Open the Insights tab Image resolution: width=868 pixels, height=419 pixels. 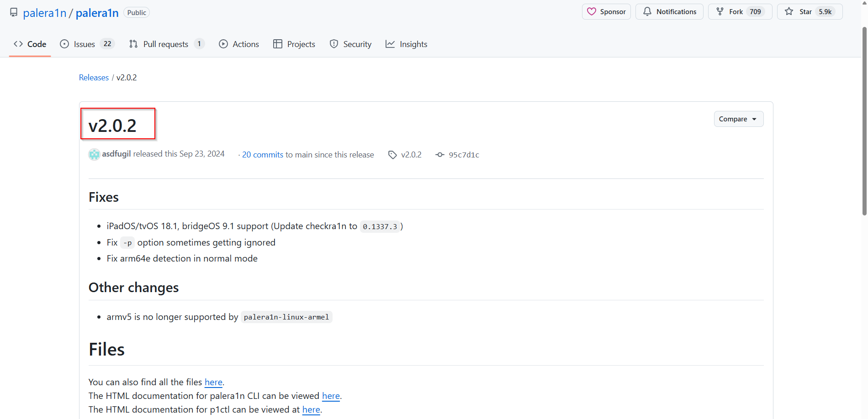tap(407, 44)
